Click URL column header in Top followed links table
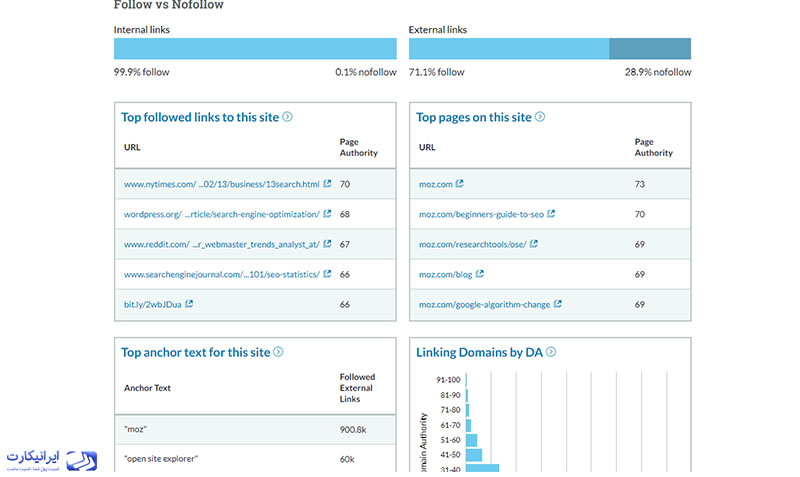 (x=132, y=147)
